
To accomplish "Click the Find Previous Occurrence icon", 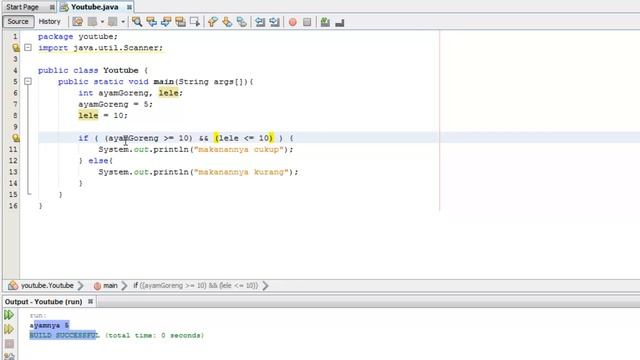I will [151, 22].
